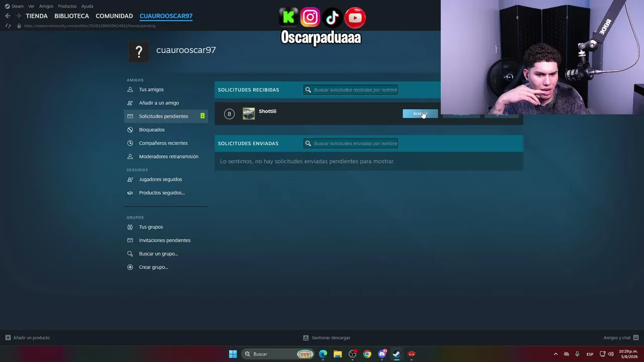Switch to the TIENDA tab
Image resolution: width=644 pixels, height=362 pixels.
point(37,16)
